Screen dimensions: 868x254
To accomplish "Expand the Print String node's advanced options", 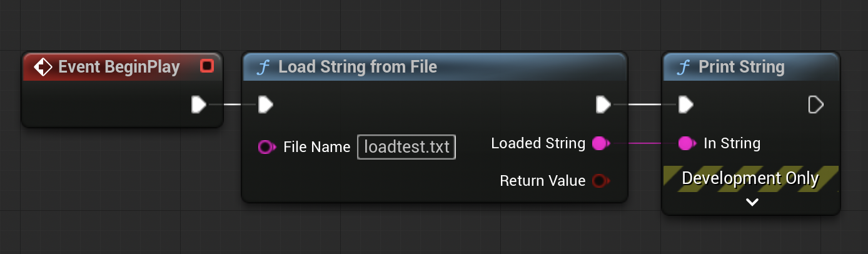I will [x=752, y=202].
